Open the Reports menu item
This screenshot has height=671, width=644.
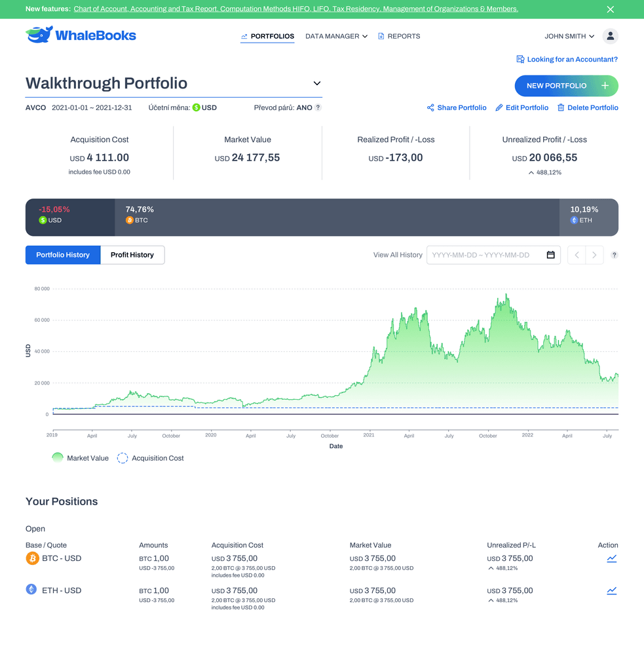click(x=399, y=36)
